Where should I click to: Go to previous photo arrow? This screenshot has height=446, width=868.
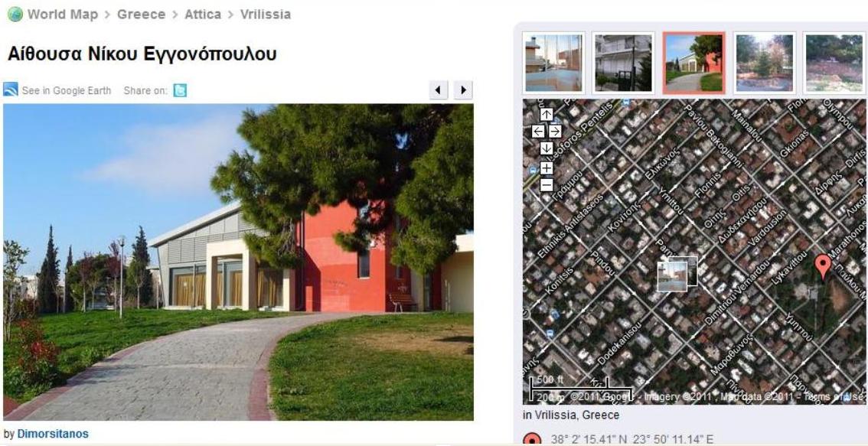point(439,90)
